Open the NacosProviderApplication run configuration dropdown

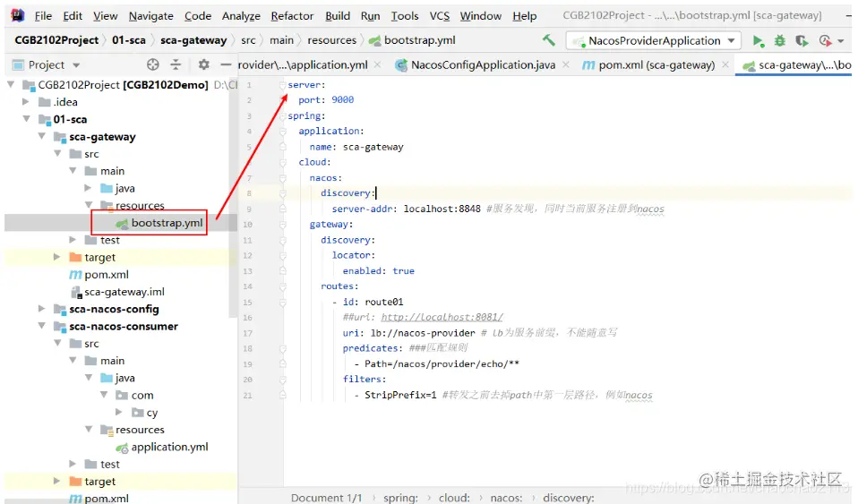[654, 40]
